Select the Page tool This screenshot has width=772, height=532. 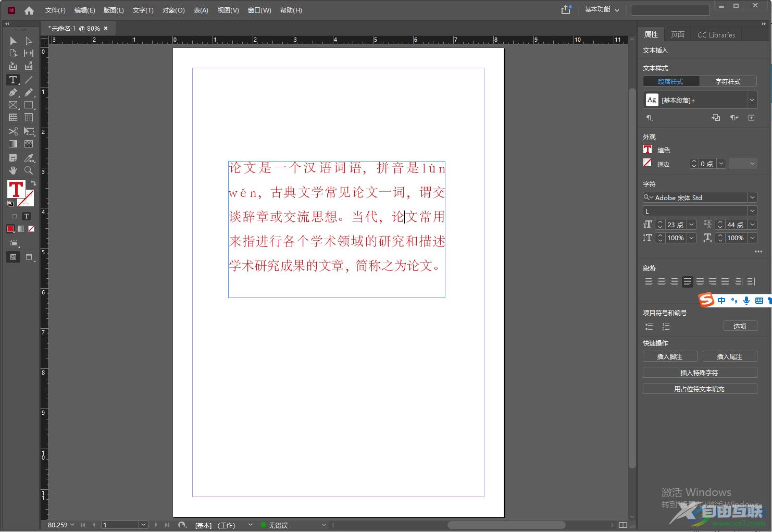[13, 53]
